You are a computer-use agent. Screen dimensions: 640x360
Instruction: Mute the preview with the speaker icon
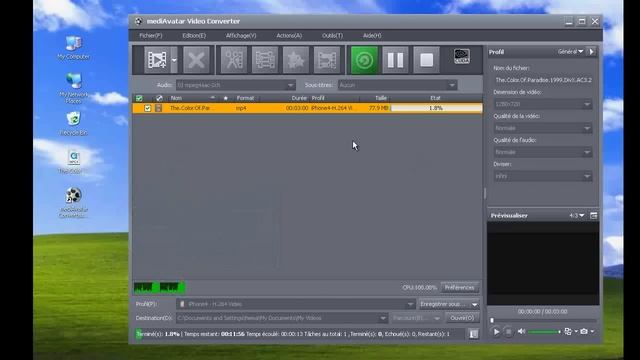[521, 331]
